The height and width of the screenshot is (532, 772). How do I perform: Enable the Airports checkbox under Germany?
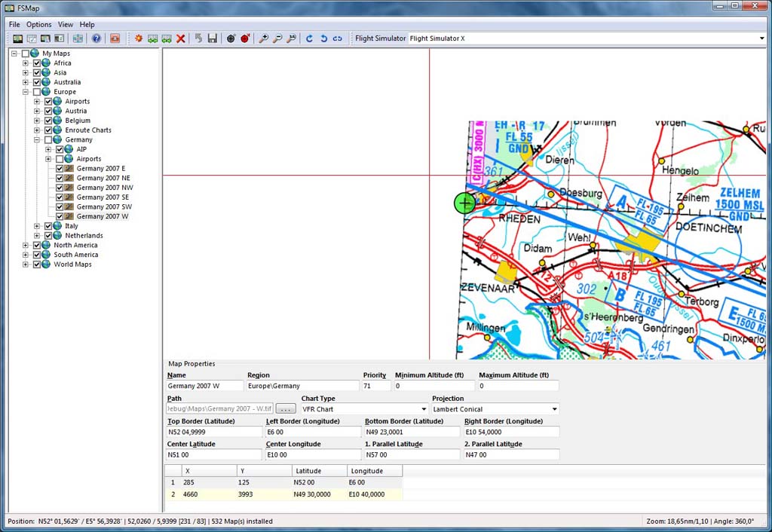click(60, 159)
